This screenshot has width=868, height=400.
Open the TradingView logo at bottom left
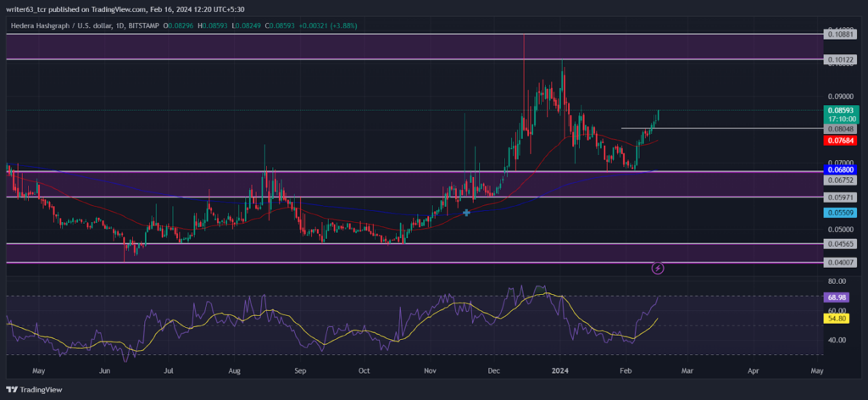coord(34,390)
